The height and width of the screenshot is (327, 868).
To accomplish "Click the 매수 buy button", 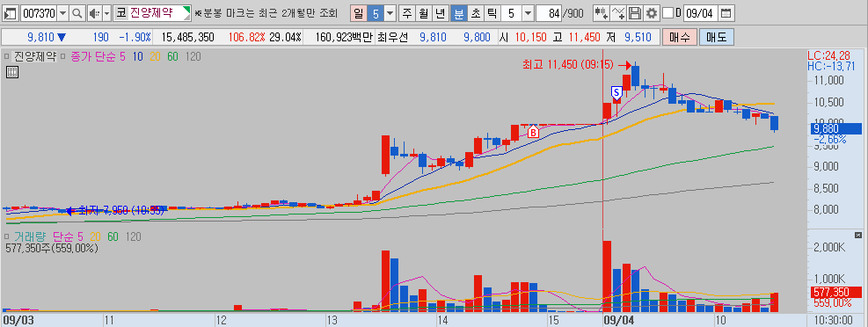I will pos(679,37).
